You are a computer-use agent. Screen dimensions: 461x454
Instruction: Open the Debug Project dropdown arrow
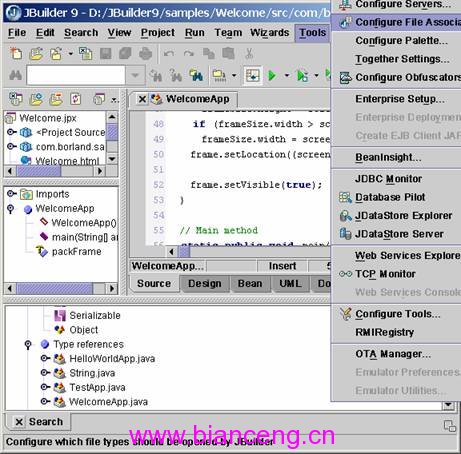[316, 76]
